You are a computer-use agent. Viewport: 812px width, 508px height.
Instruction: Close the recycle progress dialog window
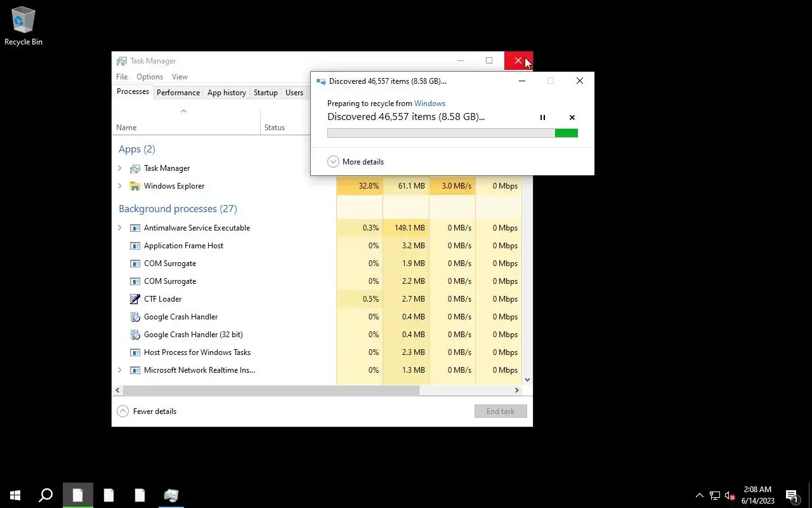point(579,81)
